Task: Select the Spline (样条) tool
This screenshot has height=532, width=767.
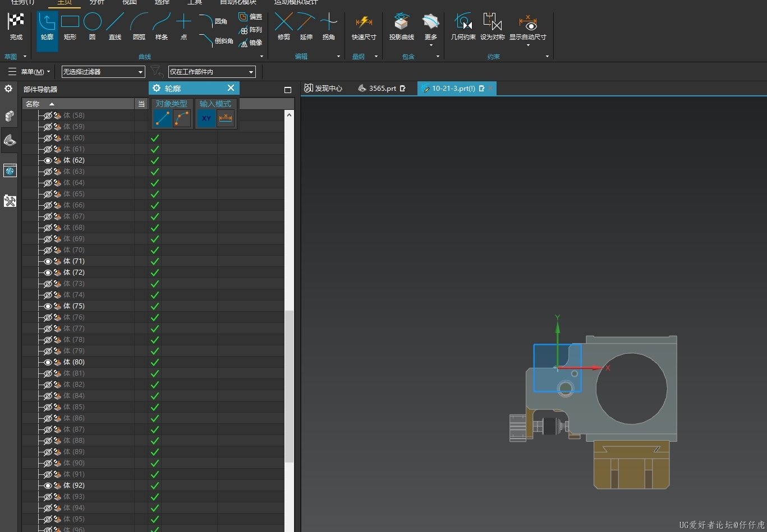Action: [x=162, y=27]
